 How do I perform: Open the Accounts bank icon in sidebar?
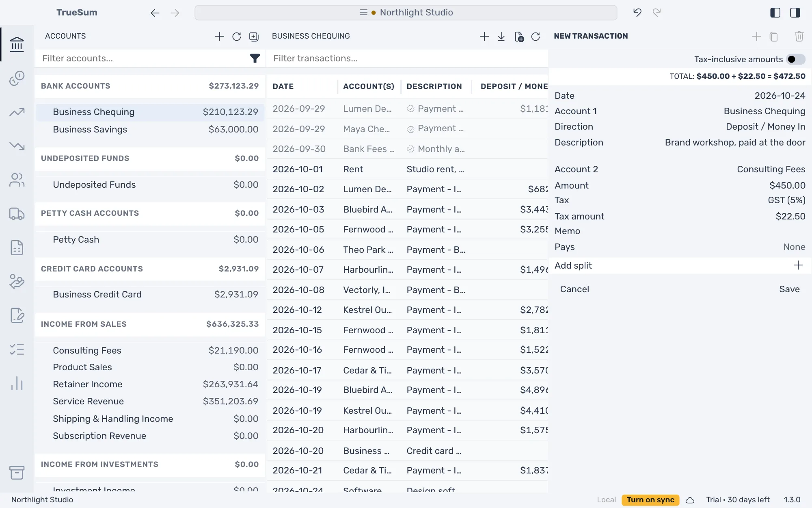click(x=17, y=44)
